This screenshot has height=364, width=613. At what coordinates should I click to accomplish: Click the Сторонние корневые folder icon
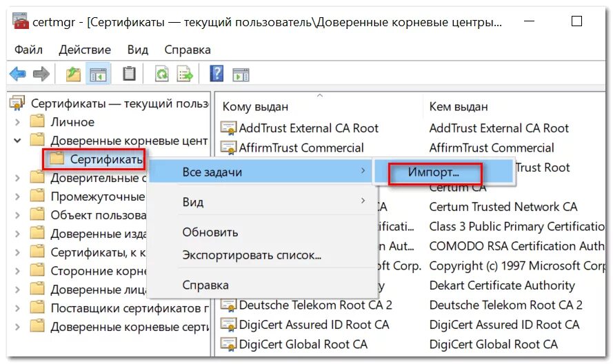[37, 270]
